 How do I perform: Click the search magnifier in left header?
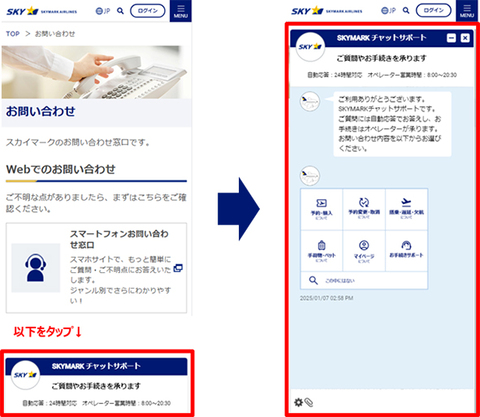(120, 11)
